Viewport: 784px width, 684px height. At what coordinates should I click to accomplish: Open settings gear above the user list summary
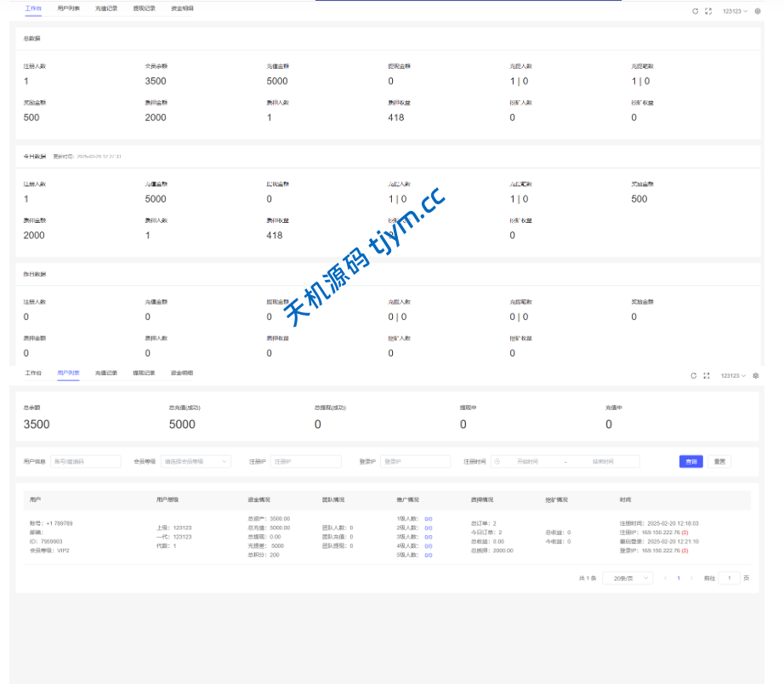click(x=756, y=375)
